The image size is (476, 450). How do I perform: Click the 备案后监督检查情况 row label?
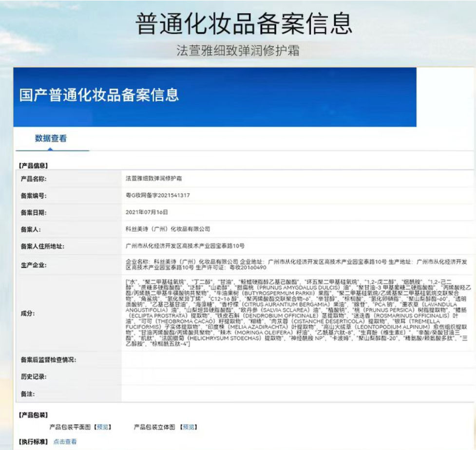pyautogui.click(x=48, y=360)
